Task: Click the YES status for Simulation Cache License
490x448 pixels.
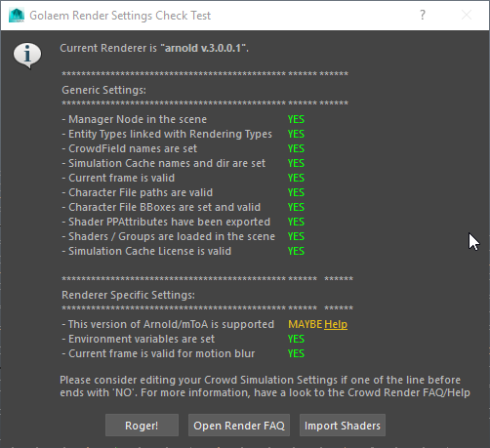Action: pyautogui.click(x=296, y=251)
